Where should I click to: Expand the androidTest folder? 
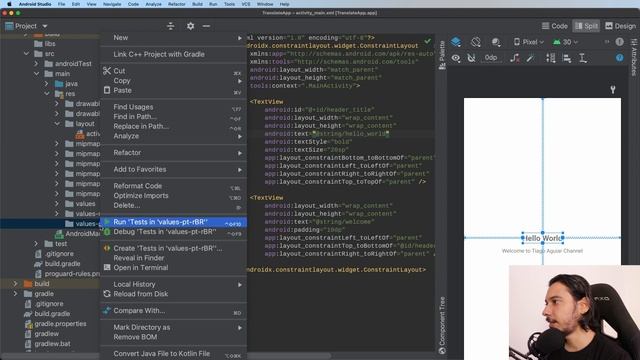36,64
